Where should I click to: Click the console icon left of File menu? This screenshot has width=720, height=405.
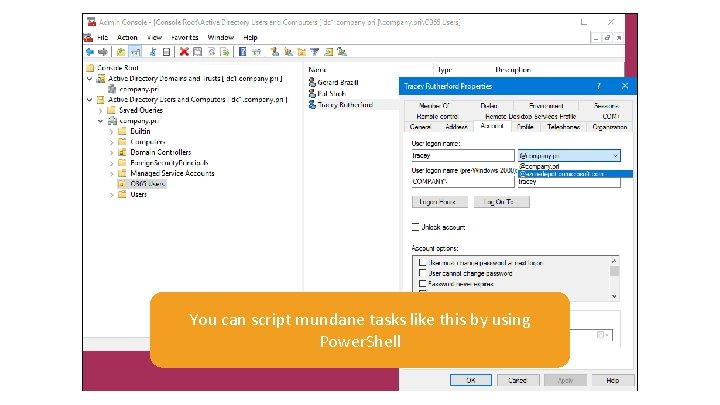coord(89,37)
